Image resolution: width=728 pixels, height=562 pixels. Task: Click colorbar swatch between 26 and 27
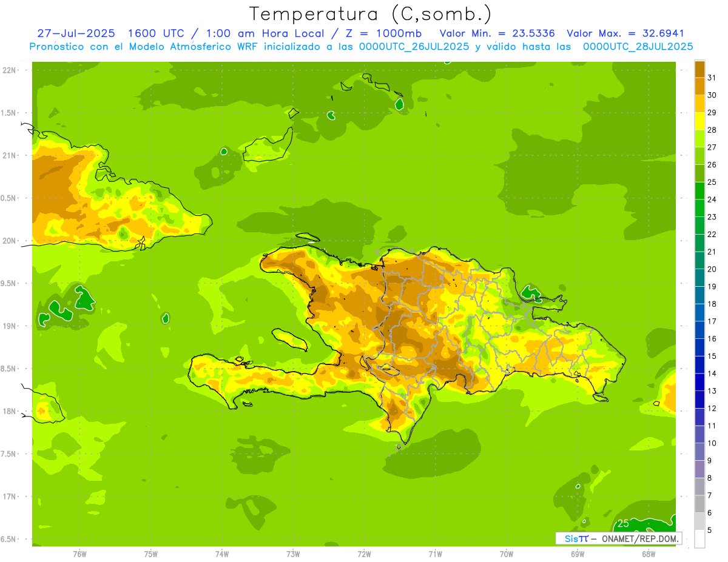pos(699,156)
